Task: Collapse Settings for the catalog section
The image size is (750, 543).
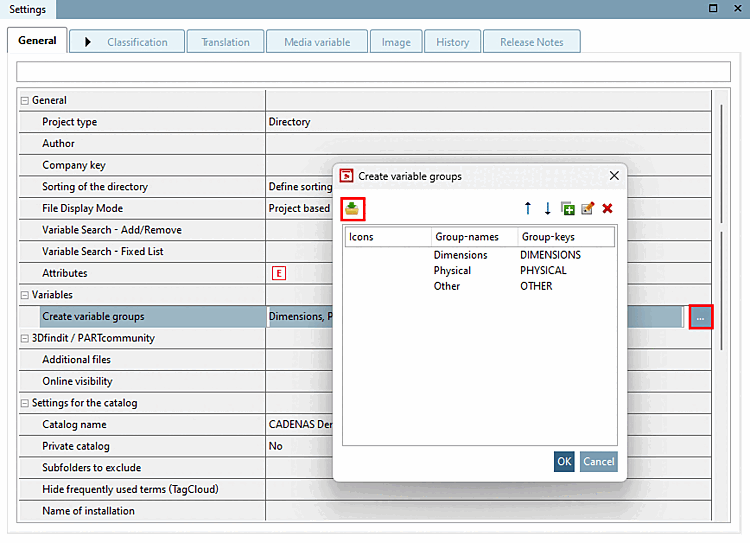Action: pyautogui.click(x=24, y=403)
